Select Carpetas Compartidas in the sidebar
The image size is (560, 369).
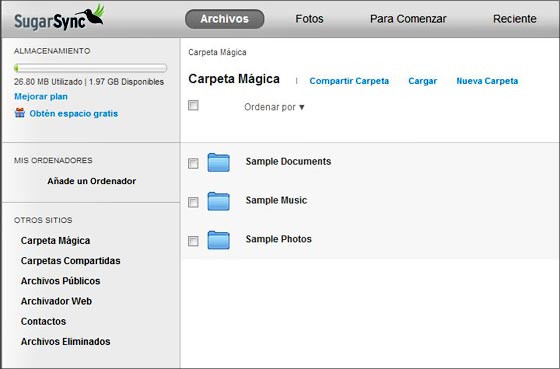pyautogui.click(x=70, y=261)
